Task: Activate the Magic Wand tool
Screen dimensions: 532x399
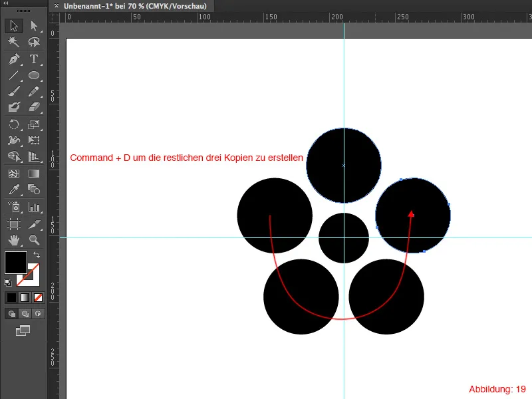Action: pos(14,42)
